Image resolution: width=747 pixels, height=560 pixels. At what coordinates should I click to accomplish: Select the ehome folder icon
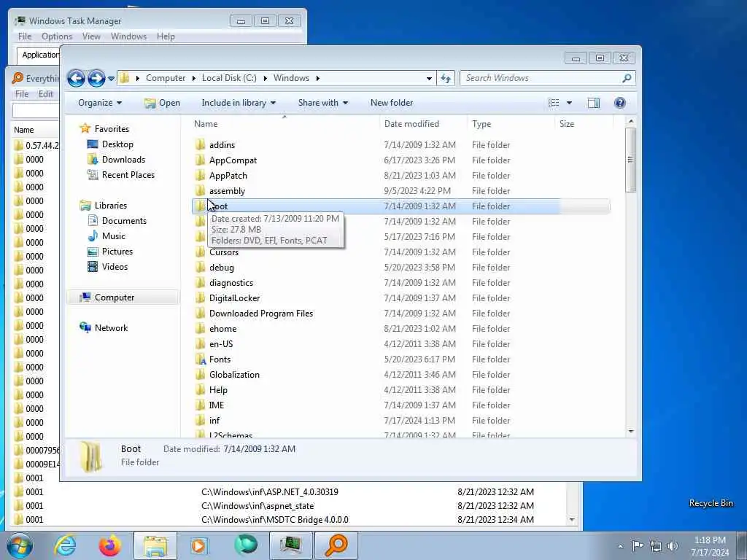tap(201, 329)
